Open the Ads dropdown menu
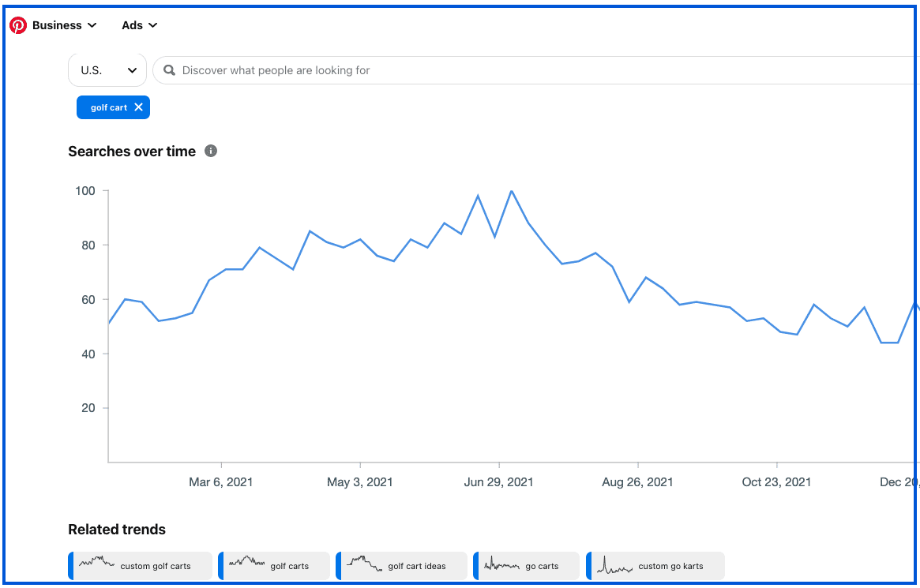Image resolution: width=920 pixels, height=588 pixels. click(140, 25)
